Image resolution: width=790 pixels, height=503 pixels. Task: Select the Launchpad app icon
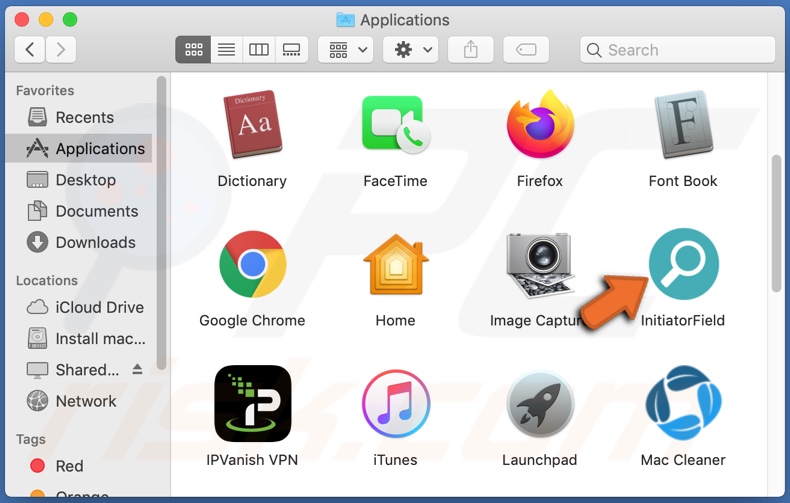click(x=540, y=405)
